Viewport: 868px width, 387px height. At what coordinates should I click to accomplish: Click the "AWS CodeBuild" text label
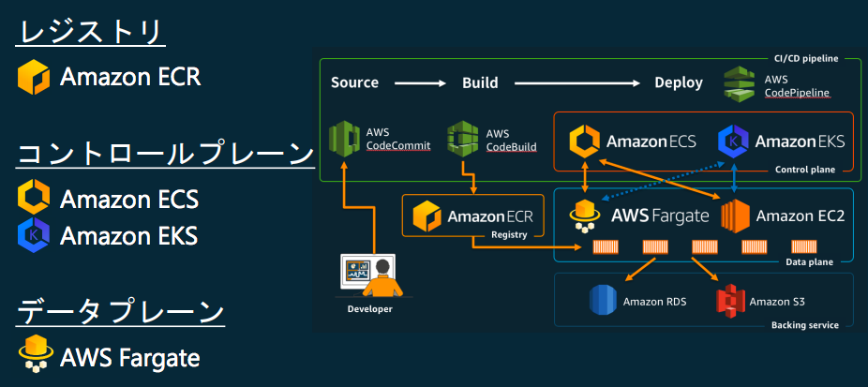click(x=512, y=140)
